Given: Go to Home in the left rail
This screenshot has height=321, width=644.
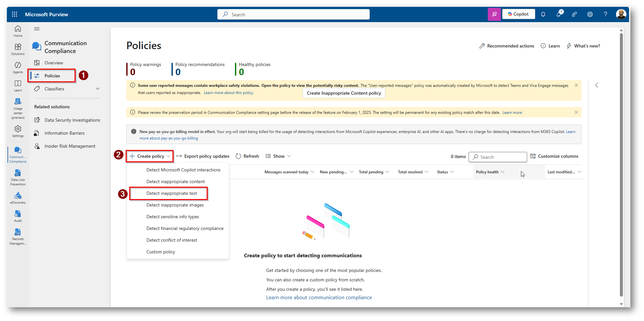Looking at the screenshot, I should pos(18,31).
